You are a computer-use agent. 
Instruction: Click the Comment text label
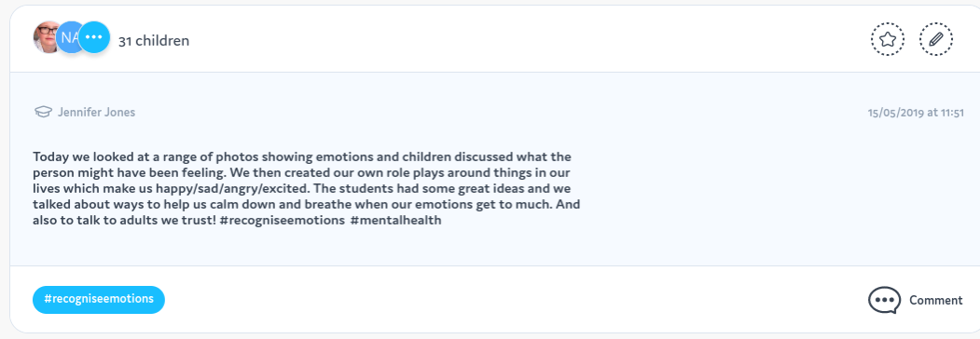click(935, 300)
